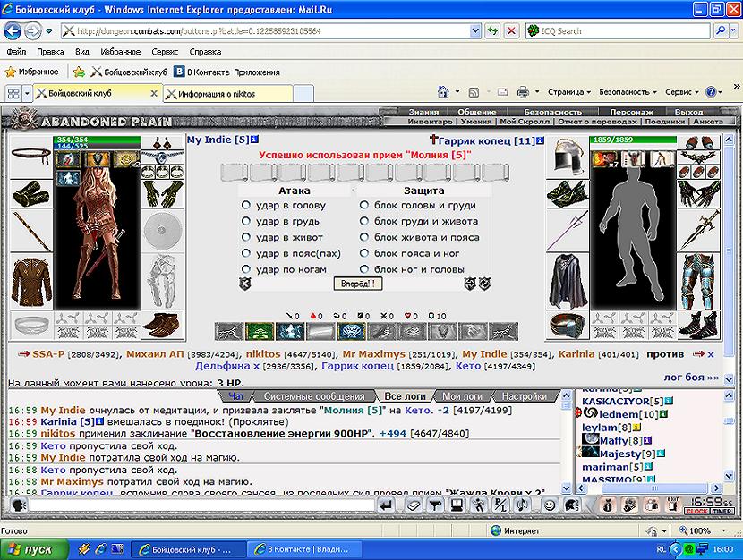Image resolution: width=743 pixels, height=560 pixels.
Task: Click Гаррик копец's 1859/1859 health bar
Action: (633, 140)
